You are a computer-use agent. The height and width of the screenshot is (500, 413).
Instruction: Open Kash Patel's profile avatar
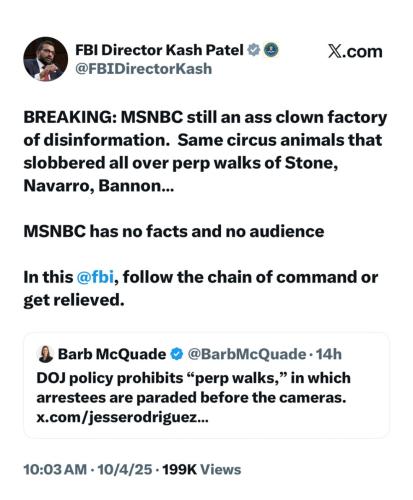point(45,59)
